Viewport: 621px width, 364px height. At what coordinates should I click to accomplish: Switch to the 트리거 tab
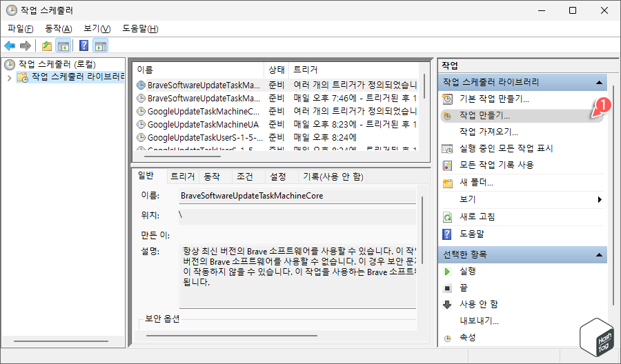[183, 176]
